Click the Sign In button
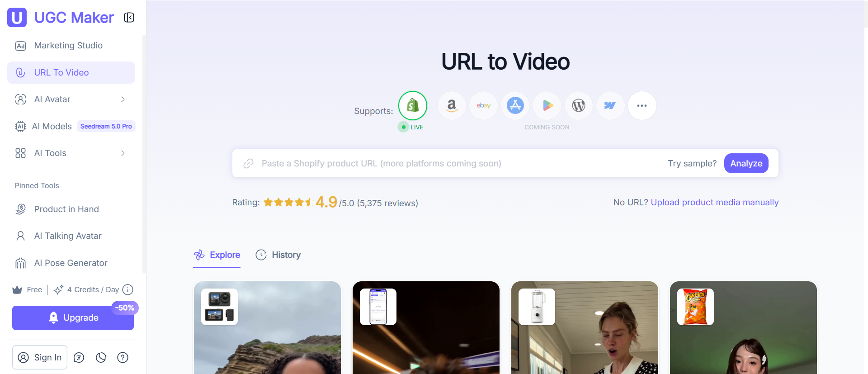This screenshot has width=868, height=374. pos(40,357)
